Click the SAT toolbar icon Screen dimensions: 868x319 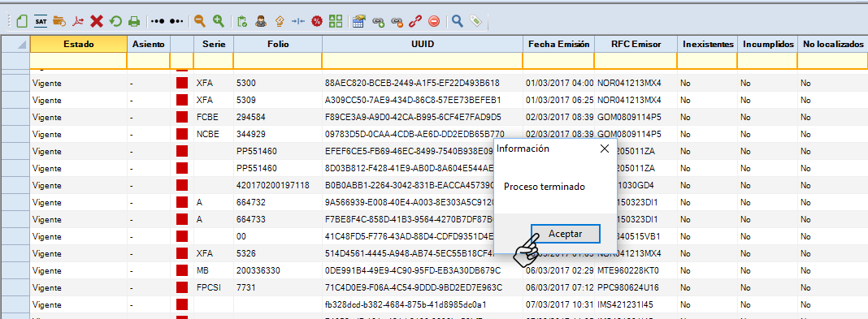pos(41,22)
